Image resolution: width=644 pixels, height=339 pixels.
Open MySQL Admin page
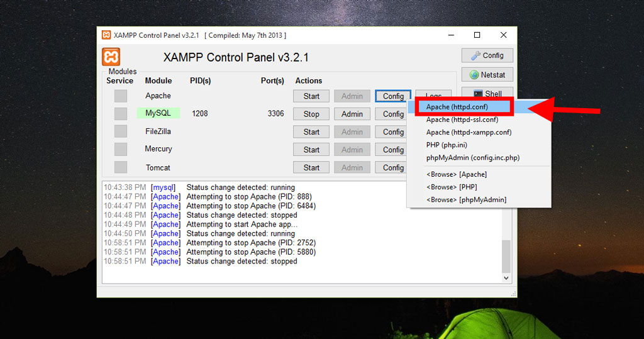coord(352,114)
